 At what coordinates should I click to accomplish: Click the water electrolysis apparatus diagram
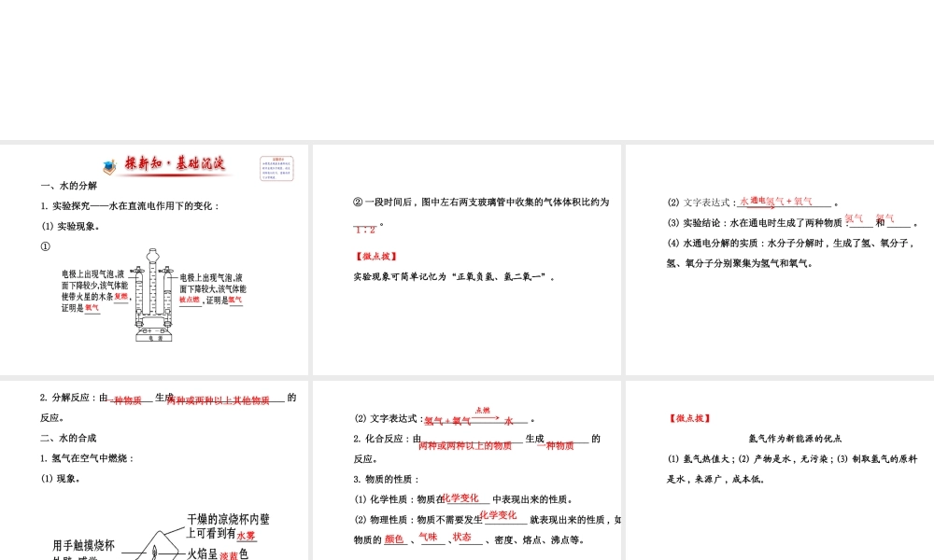coord(154,295)
